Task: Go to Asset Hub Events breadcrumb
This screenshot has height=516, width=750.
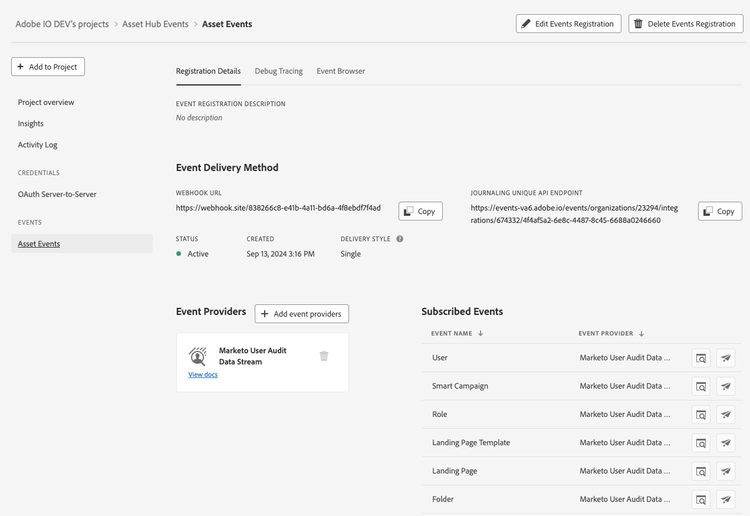Action: tap(155, 24)
